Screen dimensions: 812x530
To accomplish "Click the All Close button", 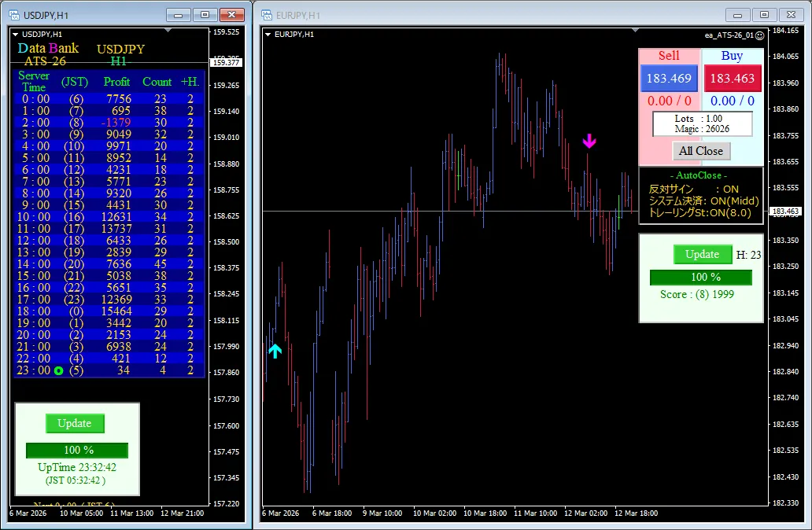I will pos(701,151).
